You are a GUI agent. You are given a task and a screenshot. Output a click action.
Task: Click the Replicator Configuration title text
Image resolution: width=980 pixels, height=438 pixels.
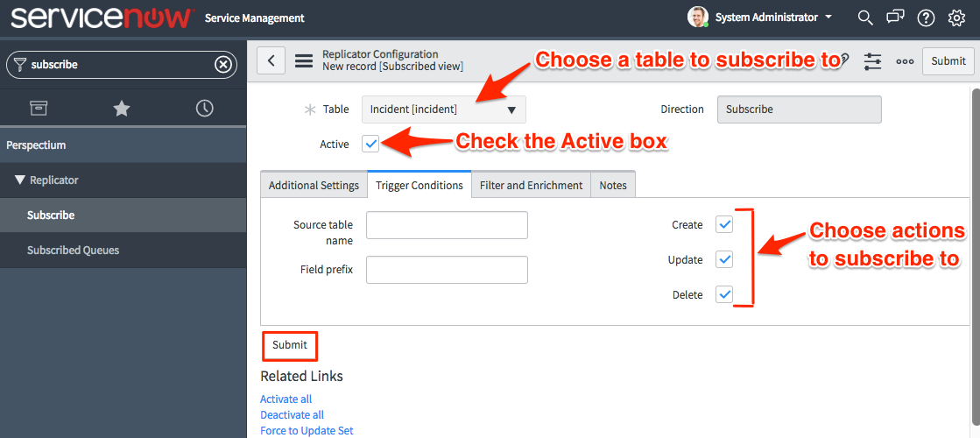pos(380,53)
